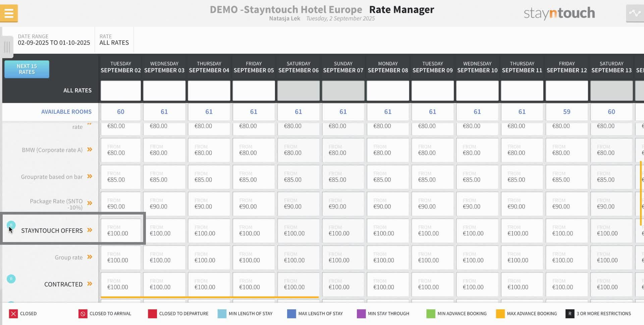The width and height of the screenshot is (644, 325).
Task: Expand STAYNTOUCH OFFERS rate arrows
Action: tap(90, 230)
